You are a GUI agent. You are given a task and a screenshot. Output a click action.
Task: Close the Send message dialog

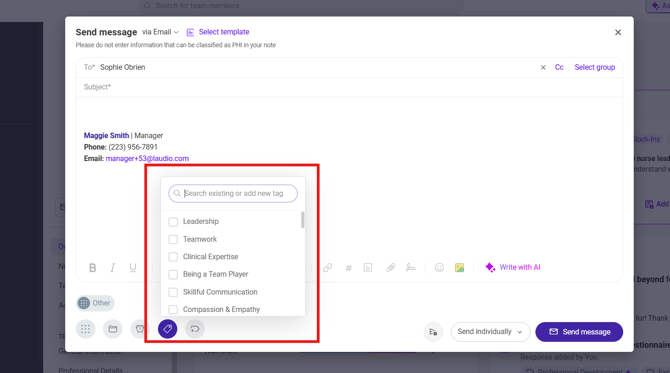click(618, 32)
